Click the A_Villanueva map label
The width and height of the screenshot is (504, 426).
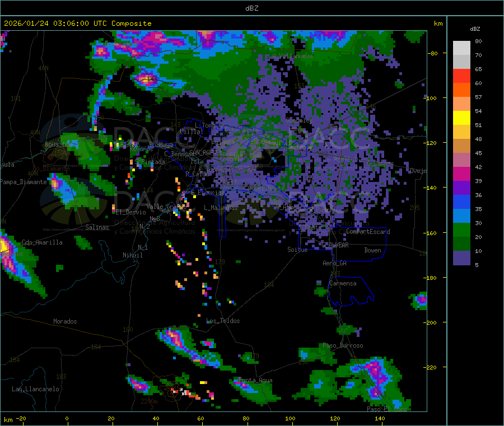point(292,56)
